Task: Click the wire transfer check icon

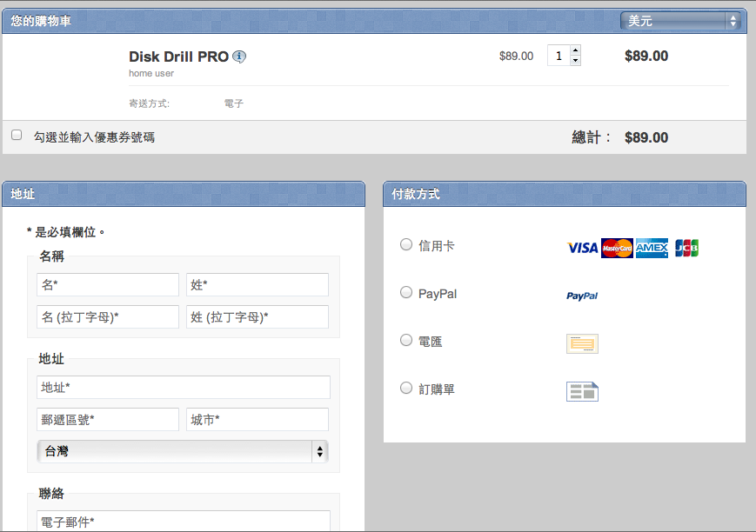Action: pyautogui.click(x=582, y=343)
